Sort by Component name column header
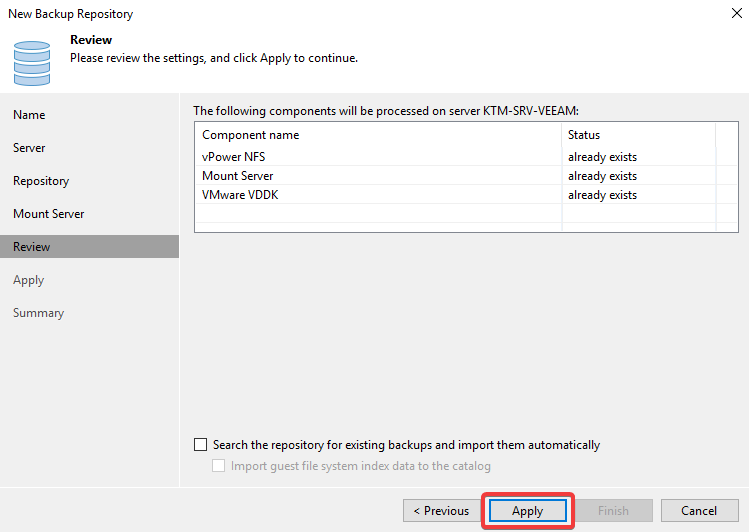 pyautogui.click(x=378, y=135)
